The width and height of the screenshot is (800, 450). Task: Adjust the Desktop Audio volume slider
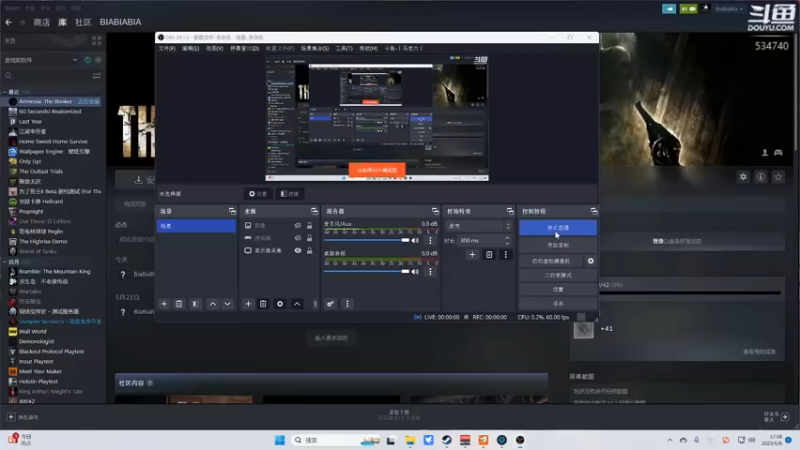(x=366, y=271)
